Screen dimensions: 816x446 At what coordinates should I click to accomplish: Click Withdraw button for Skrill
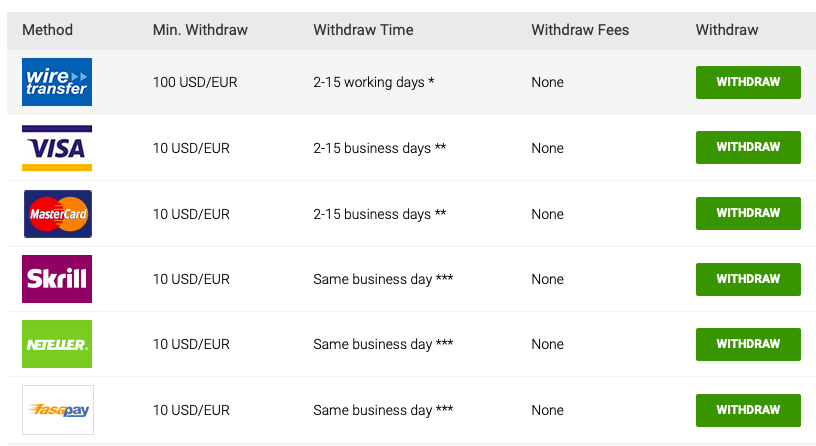click(x=748, y=279)
